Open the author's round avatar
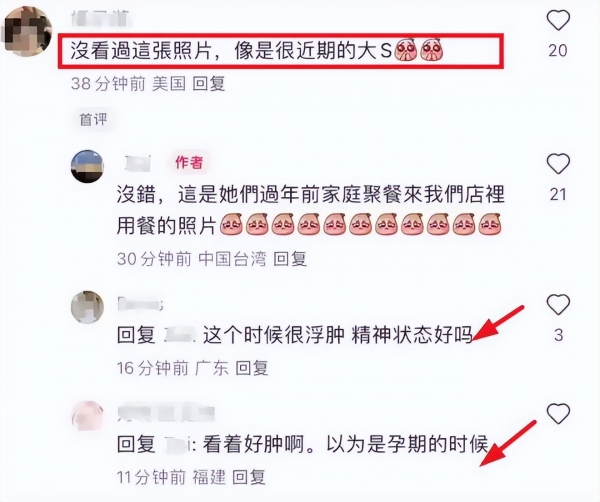 88,166
